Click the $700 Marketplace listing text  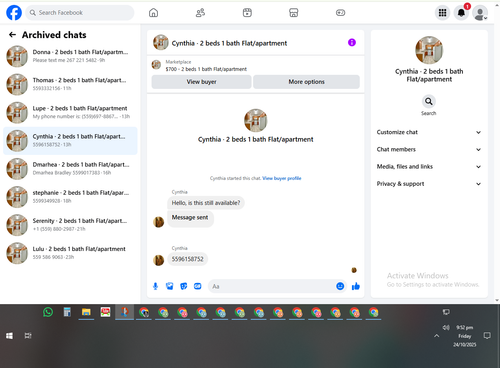[206, 69]
